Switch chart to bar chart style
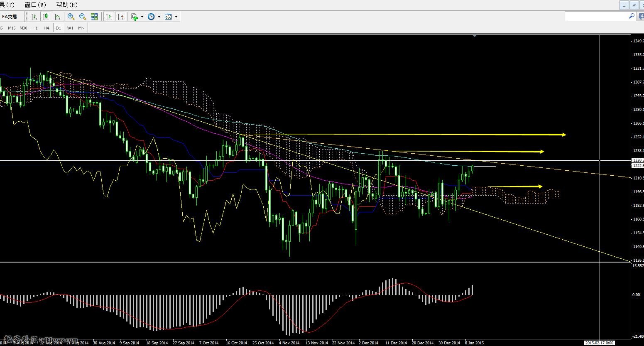This screenshot has height=346, width=644. (x=34, y=17)
